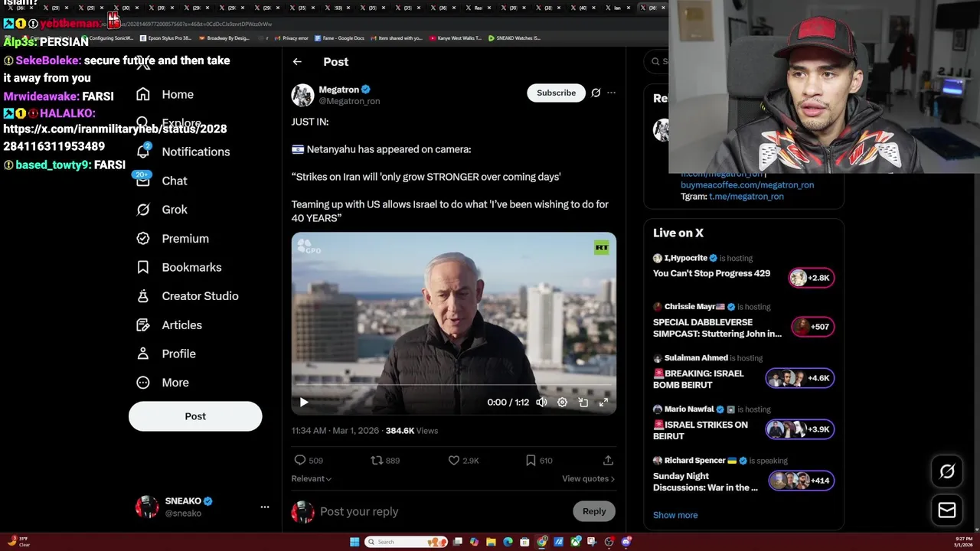This screenshot has height=551, width=980.
Task: Toggle picture-in-picture on the video
Action: pos(583,402)
